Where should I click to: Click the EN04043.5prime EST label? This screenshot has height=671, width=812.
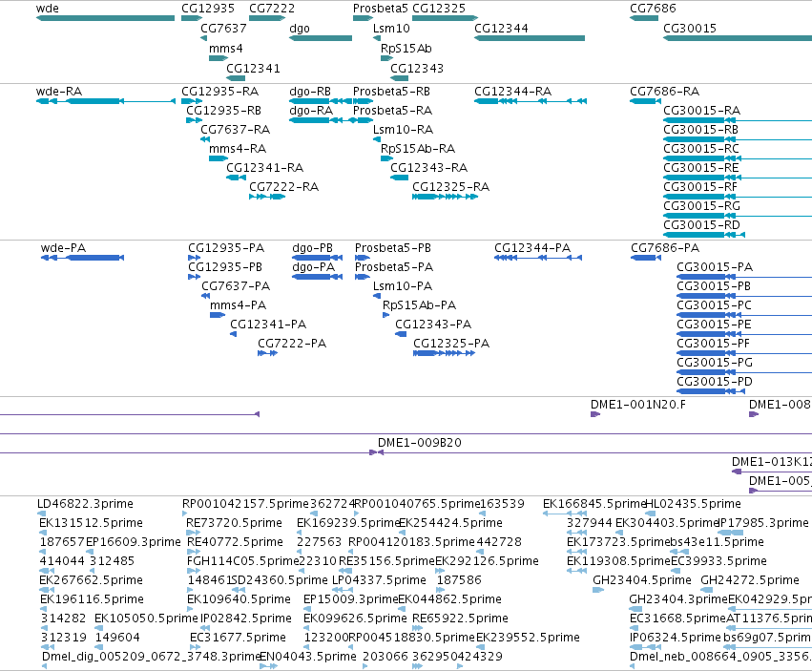(307, 657)
